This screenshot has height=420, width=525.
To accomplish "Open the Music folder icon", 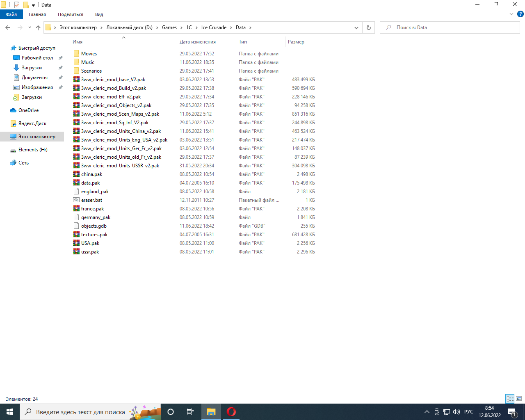I will point(76,62).
